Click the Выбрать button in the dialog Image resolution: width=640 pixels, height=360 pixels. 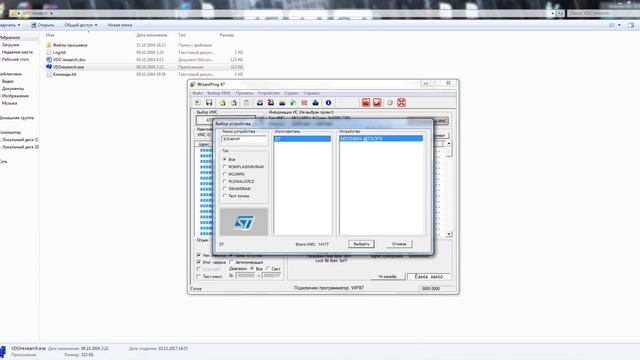(x=361, y=244)
